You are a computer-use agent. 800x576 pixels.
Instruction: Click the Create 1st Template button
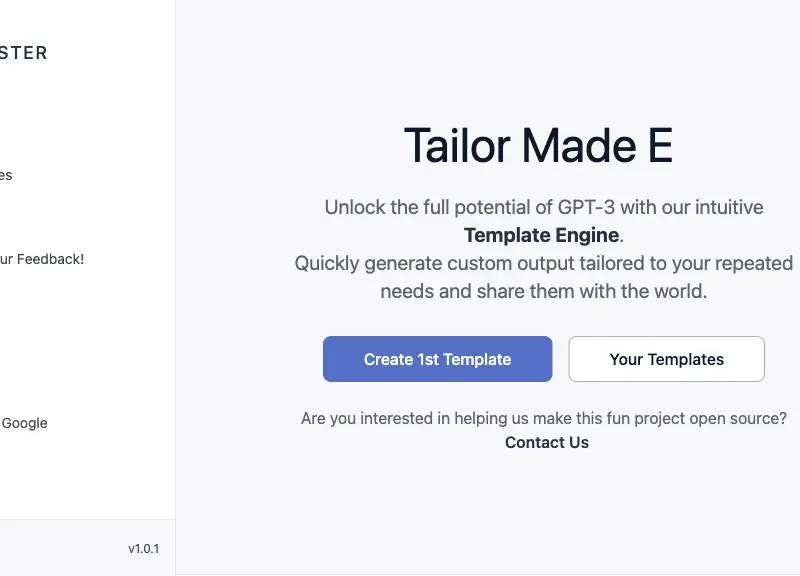(x=437, y=359)
